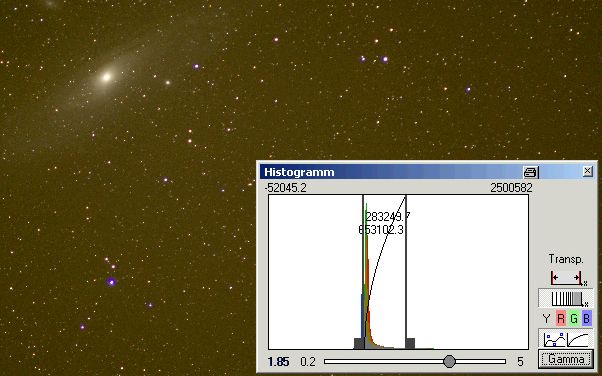Toggle the green G channel
Viewport: 602px width, 376px height.
pyautogui.click(x=574, y=318)
